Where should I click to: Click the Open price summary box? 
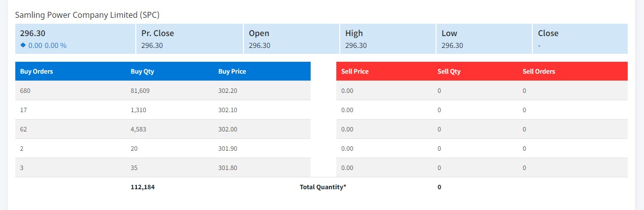pyautogui.click(x=291, y=39)
